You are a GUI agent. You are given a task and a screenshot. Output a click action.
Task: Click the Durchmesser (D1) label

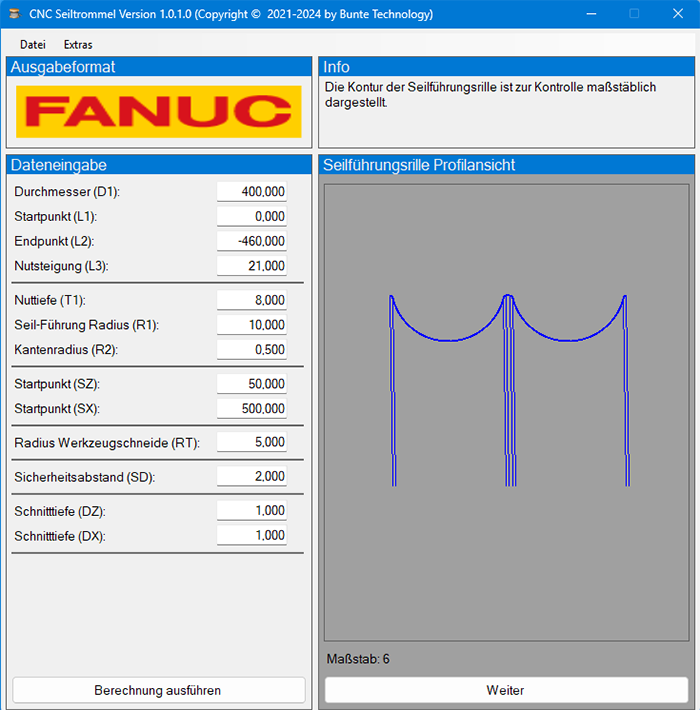pos(67,192)
